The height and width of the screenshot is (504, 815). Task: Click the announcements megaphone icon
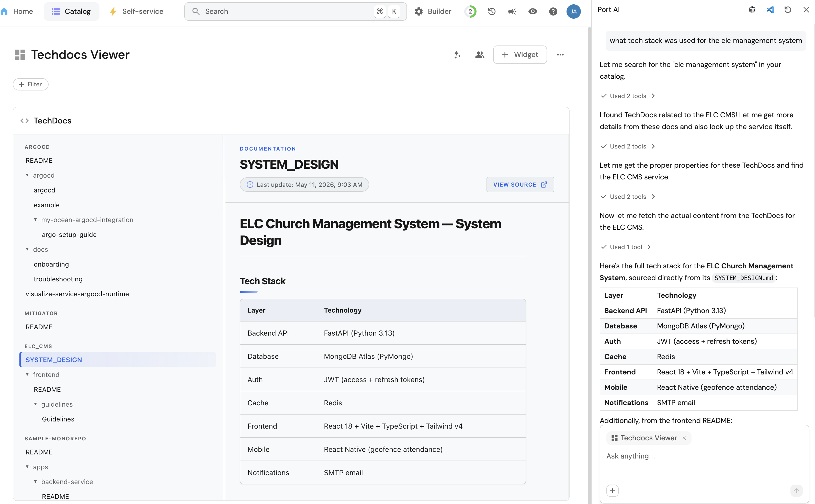click(512, 12)
